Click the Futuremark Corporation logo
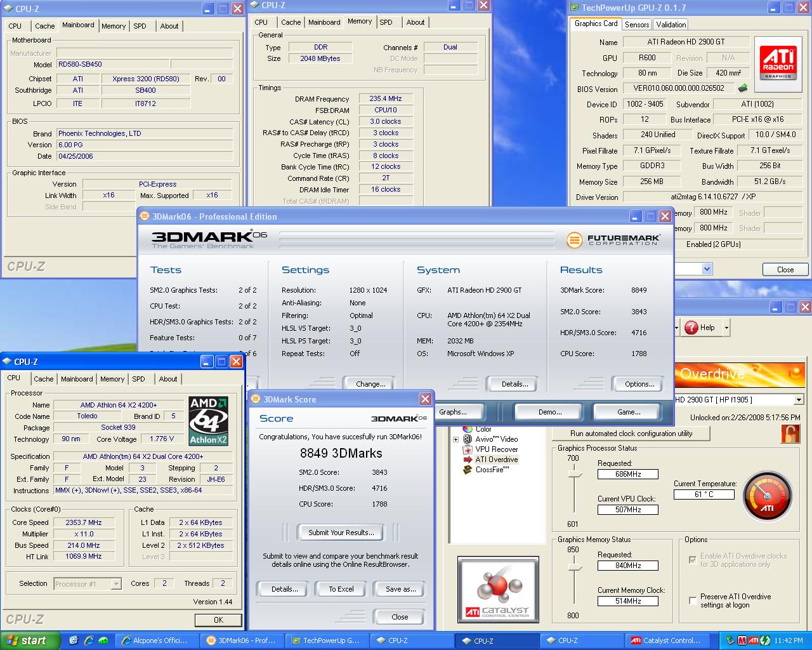 [613, 240]
